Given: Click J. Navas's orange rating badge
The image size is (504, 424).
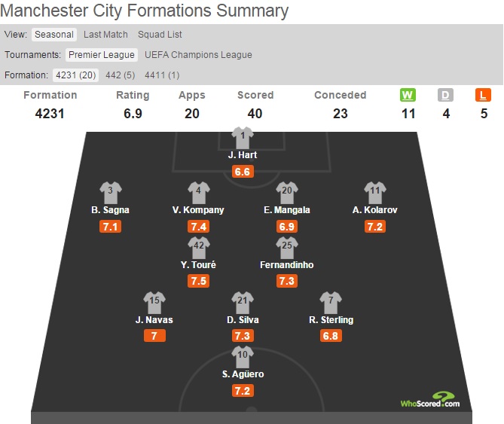Looking at the screenshot, I should pyautogui.click(x=154, y=336).
